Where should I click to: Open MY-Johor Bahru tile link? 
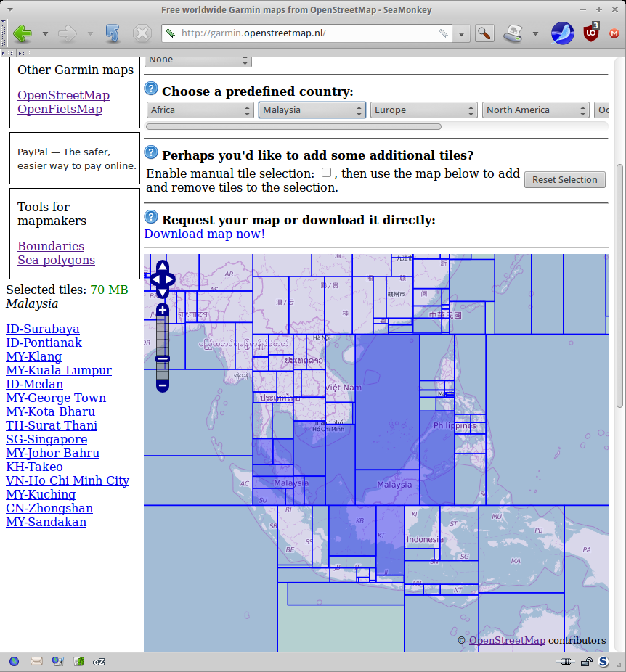pyautogui.click(x=53, y=453)
